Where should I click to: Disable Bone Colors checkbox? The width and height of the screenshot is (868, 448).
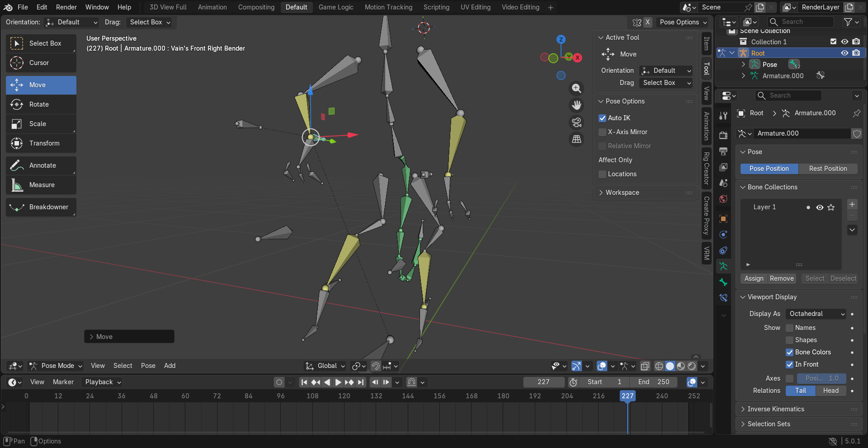pyautogui.click(x=789, y=352)
